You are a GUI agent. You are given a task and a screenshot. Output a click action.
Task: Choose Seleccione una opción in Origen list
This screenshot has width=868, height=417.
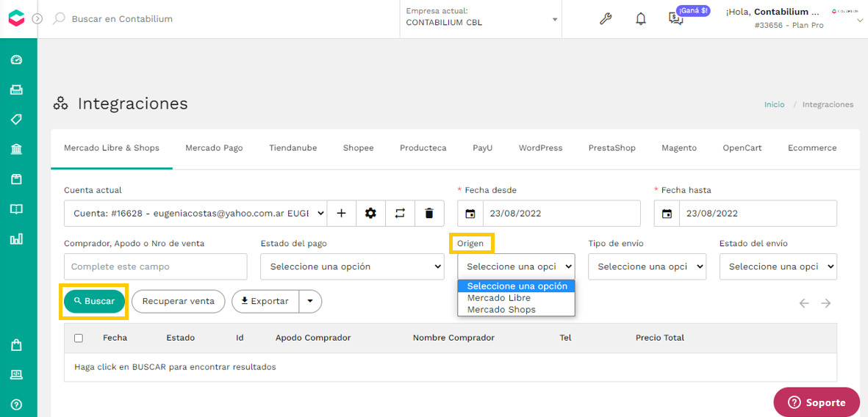pos(516,286)
